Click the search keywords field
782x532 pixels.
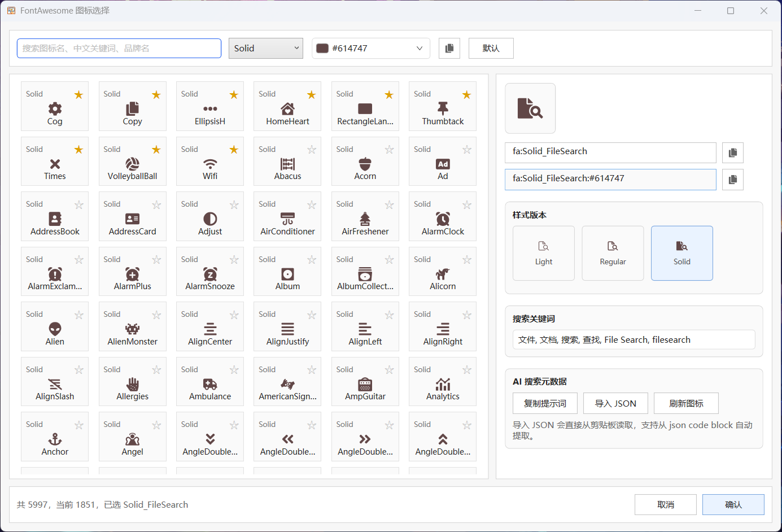point(634,340)
